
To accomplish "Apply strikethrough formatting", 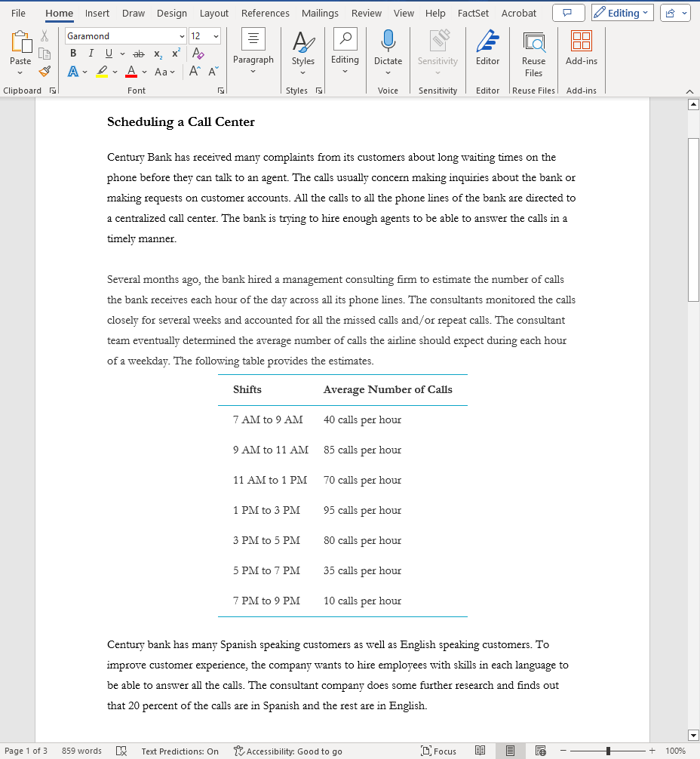I will (138, 53).
